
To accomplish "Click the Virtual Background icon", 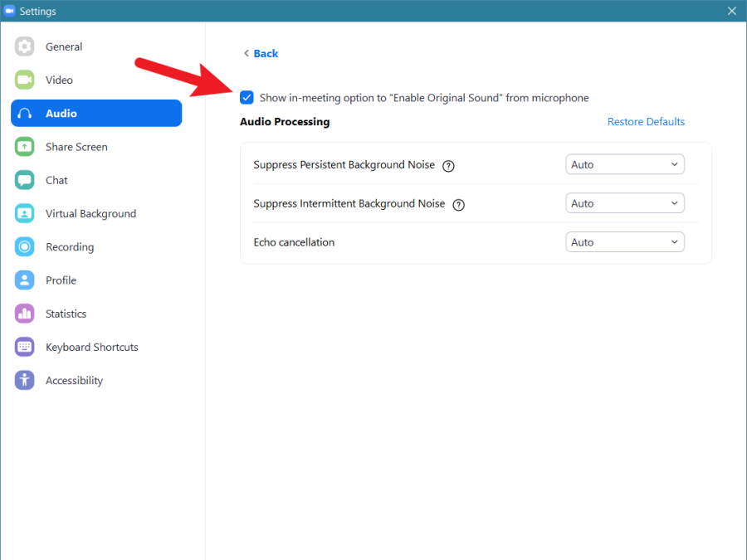I will tap(25, 213).
